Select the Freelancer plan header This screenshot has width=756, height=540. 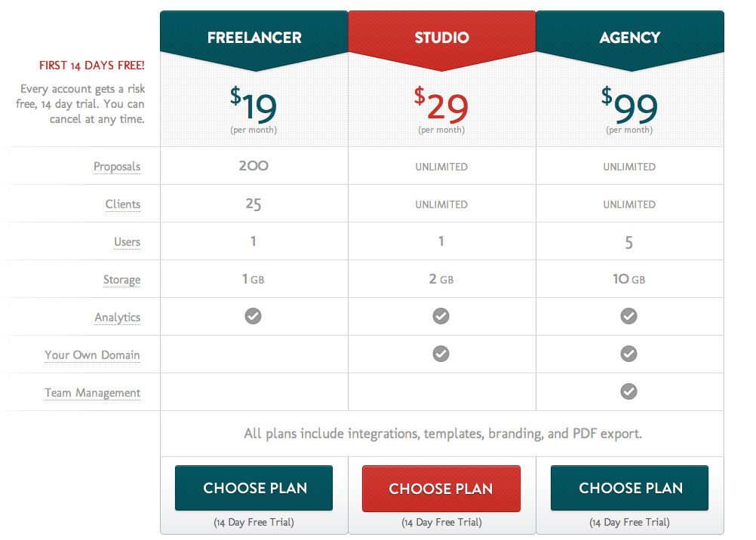point(254,38)
